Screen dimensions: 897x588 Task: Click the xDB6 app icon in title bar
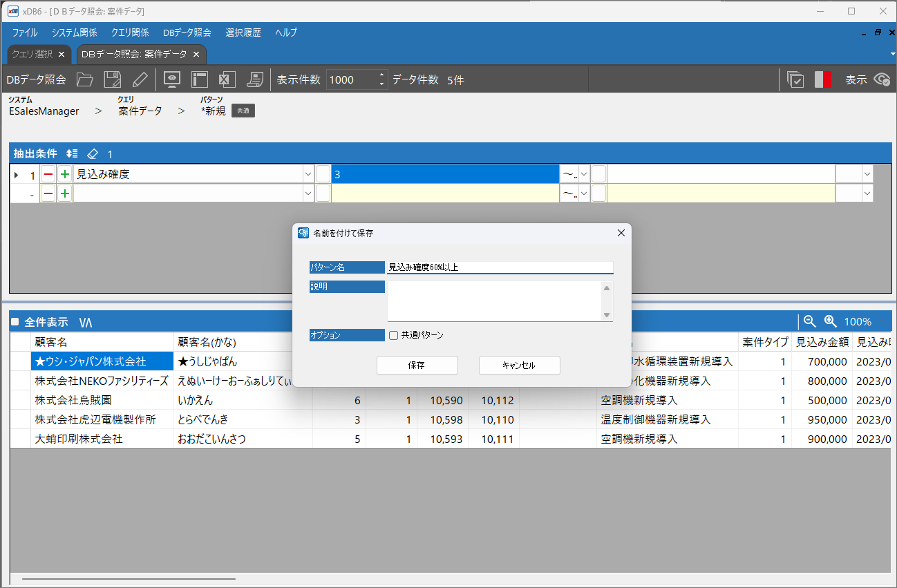pyautogui.click(x=12, y=11)
